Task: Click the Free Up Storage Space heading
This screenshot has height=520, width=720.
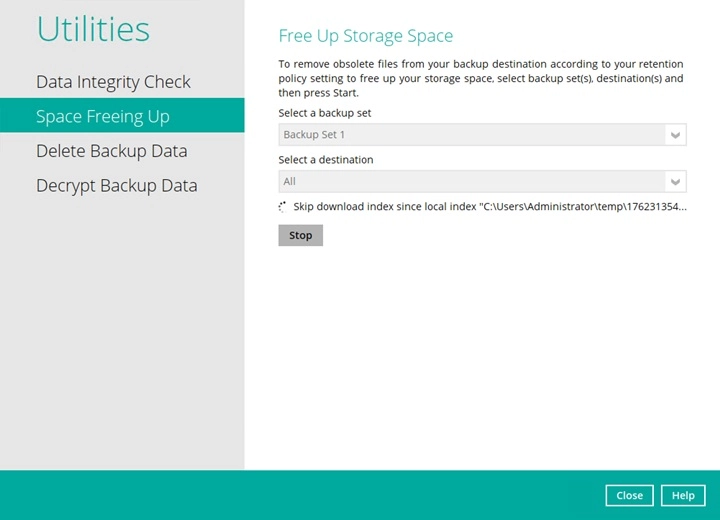Action: click(365, 36)
